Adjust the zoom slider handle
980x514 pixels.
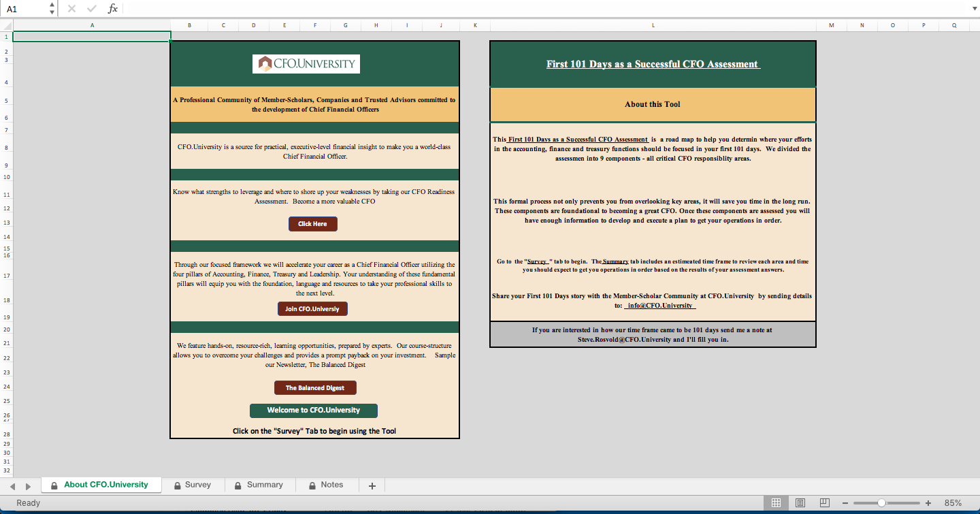(x=881, y=503)
